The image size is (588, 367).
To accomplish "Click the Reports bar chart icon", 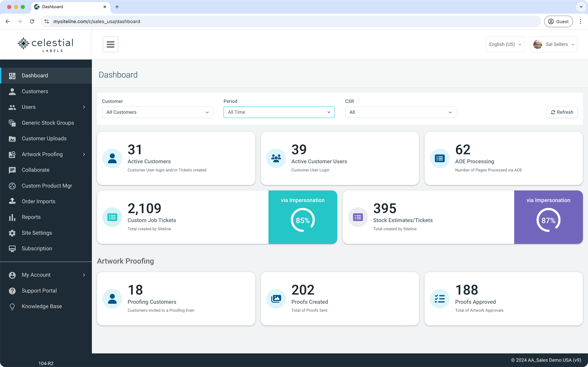I will tap(12, 217).
